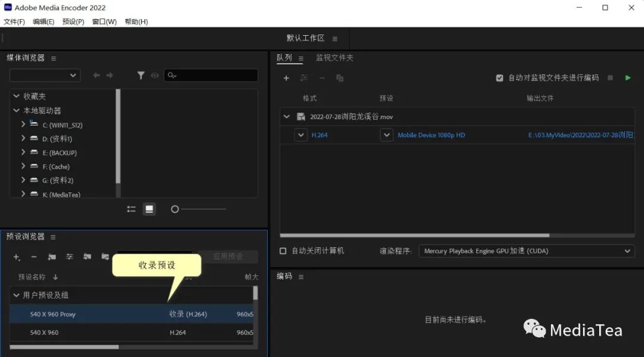Open the Encoding panel menu icon
This screenshot has width=644, height=357.
click(301, 277)
